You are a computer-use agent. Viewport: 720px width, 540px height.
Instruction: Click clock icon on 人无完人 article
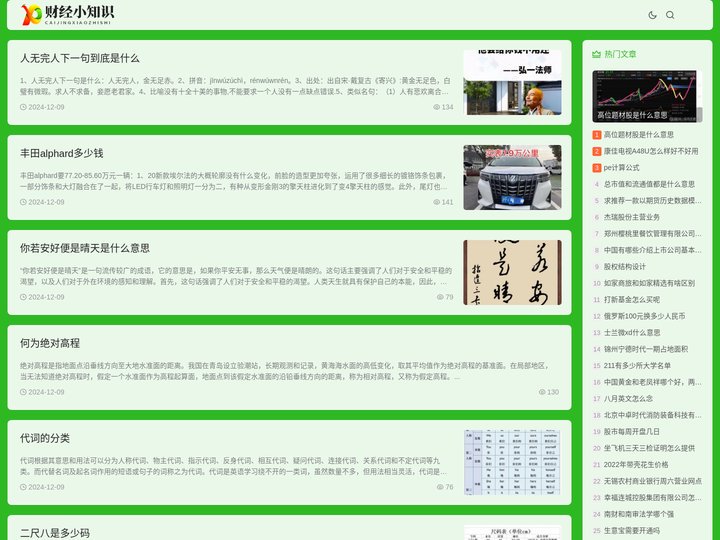(23, 107)
